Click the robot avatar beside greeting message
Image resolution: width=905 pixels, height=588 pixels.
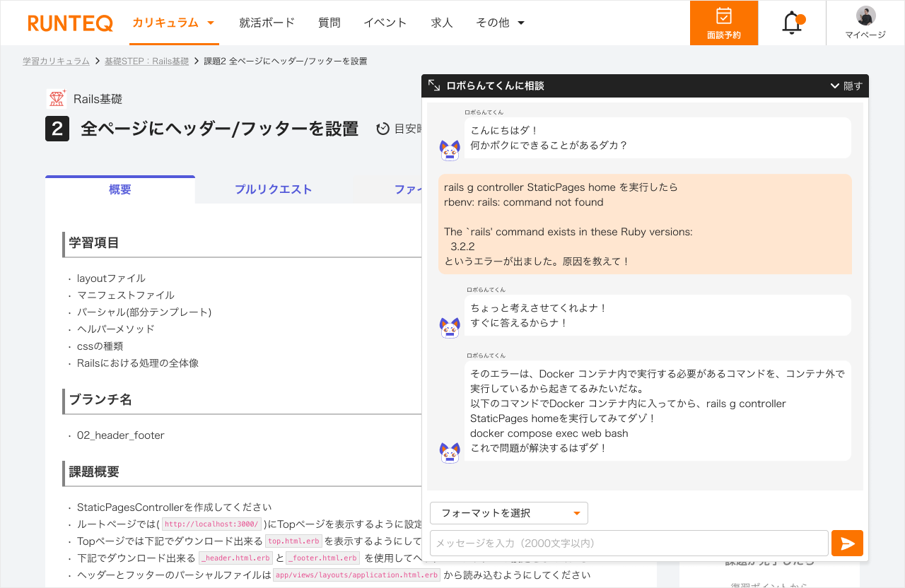pyautogui.click(x=450, y=149)
